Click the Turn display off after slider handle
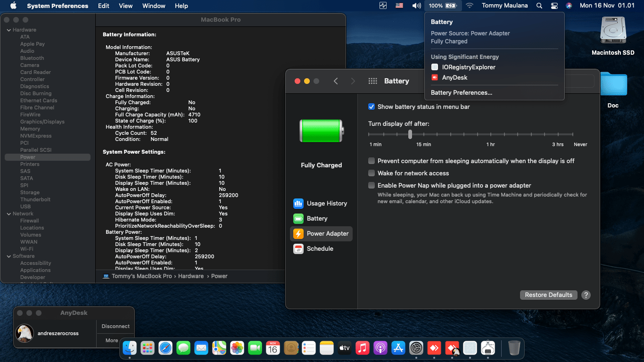 click(x=410, y=134)
